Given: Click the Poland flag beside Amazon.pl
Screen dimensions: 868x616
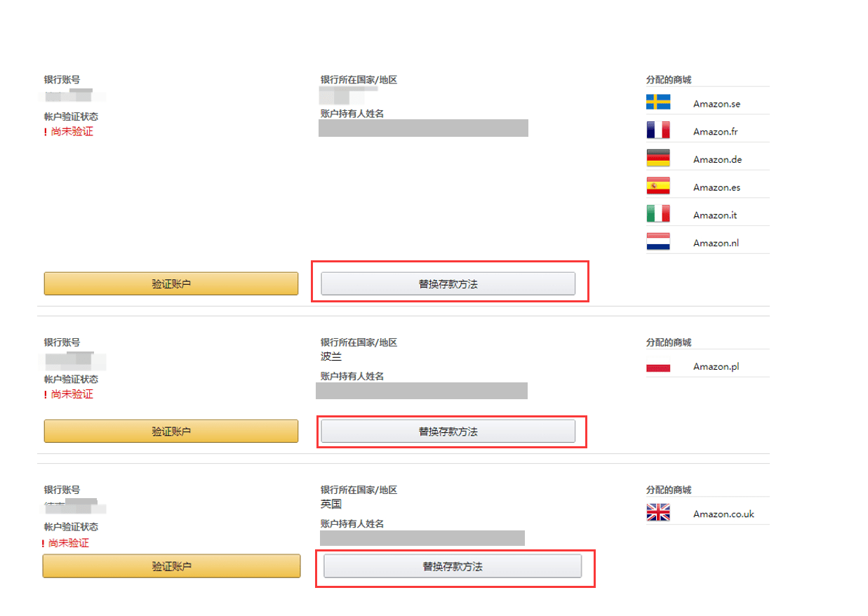Looking at the screenshot, I should 657,367.
